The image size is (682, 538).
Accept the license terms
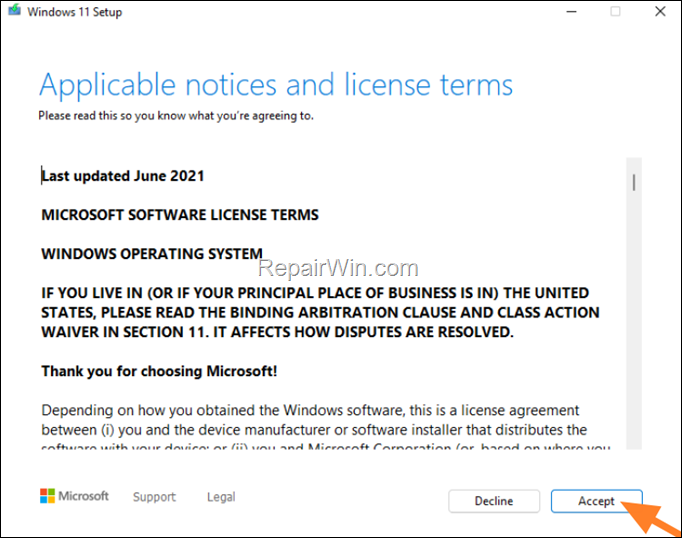[x=596, y=501]
